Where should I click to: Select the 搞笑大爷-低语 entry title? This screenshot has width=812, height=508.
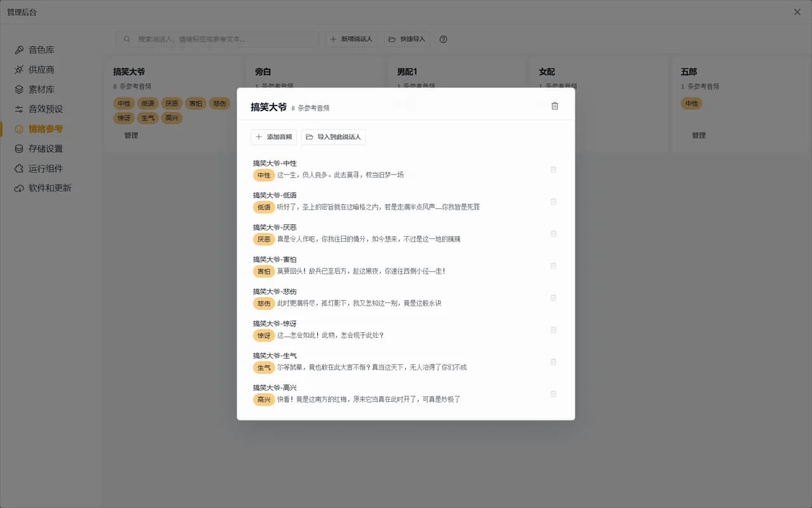pos(275,195)
